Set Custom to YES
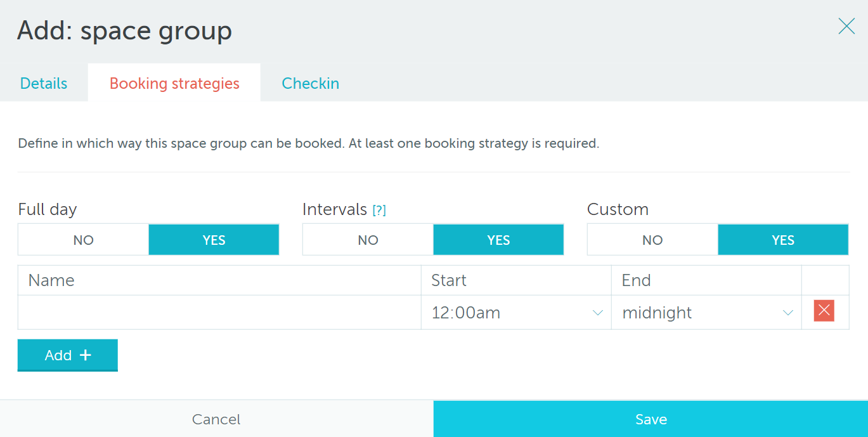Viewport: 868px width, 437px height. 783,240
